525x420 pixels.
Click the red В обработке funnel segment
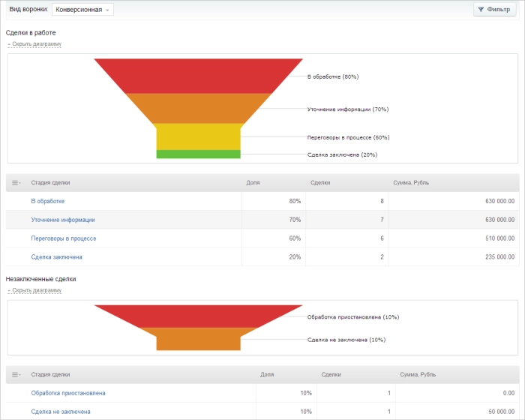(198, 76)
